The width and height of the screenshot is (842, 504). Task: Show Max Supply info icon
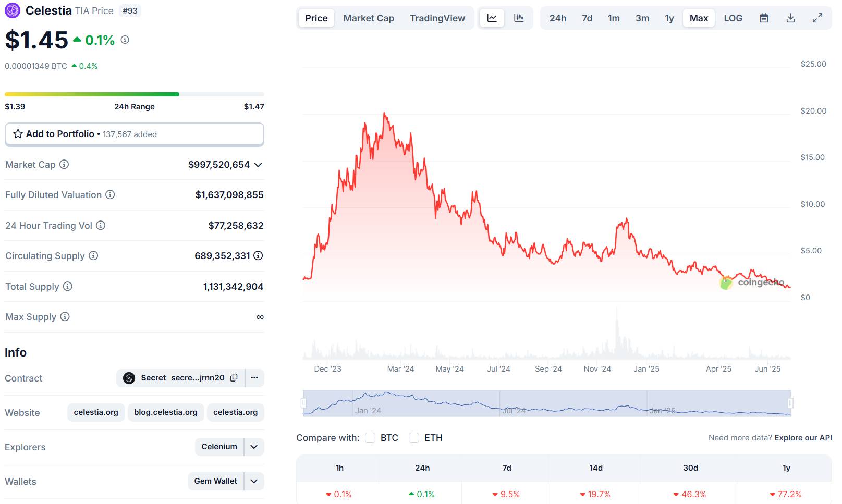tap(65, 316)
